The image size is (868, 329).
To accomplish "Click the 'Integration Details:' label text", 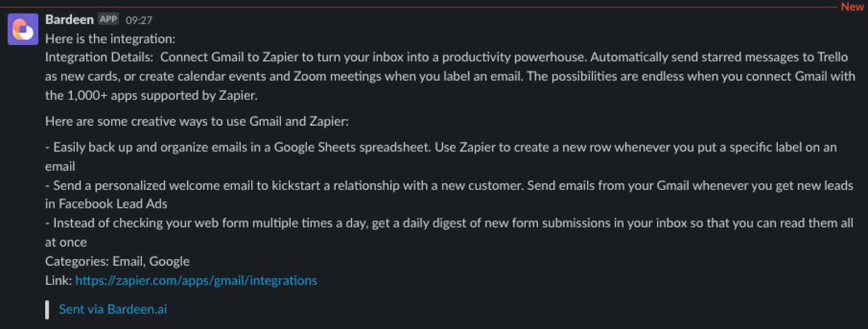I will click(99, 58).
